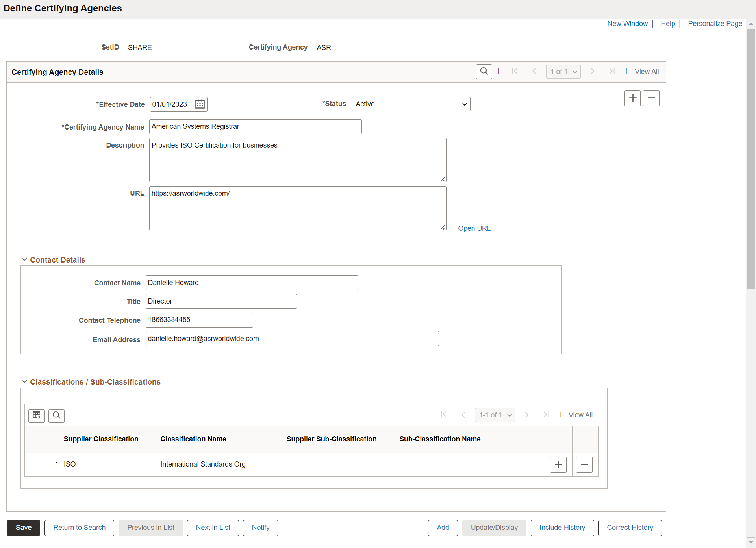Add a classification row after ISO
The image size is (756, 548).
pyautogui.click(x=558, y=465)
